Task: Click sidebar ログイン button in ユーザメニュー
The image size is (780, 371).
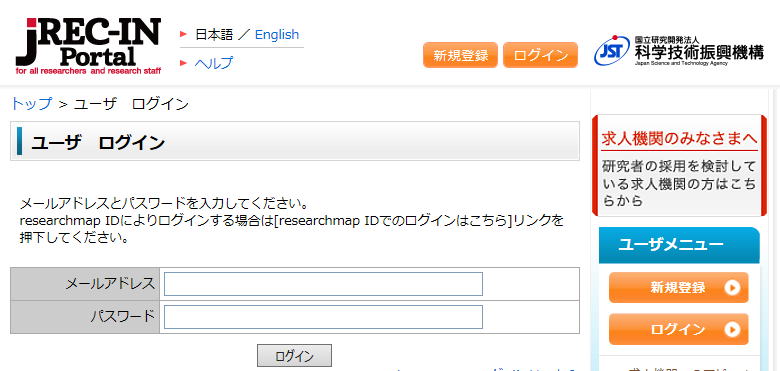Action: coord(679,329)
